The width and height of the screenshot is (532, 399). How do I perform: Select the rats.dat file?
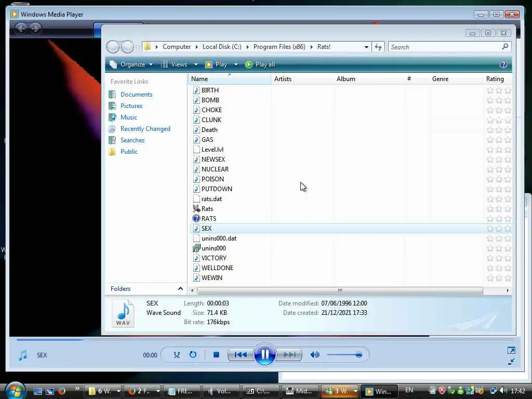point(211,199)
